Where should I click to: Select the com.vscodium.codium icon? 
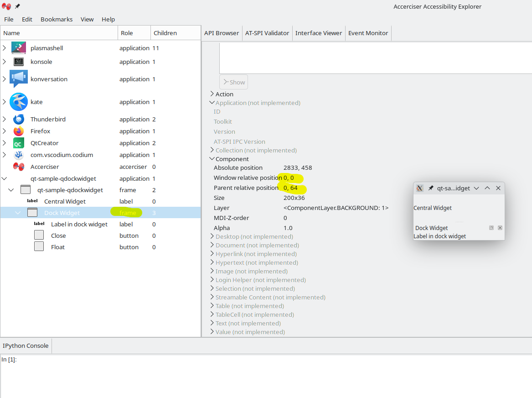19,155
